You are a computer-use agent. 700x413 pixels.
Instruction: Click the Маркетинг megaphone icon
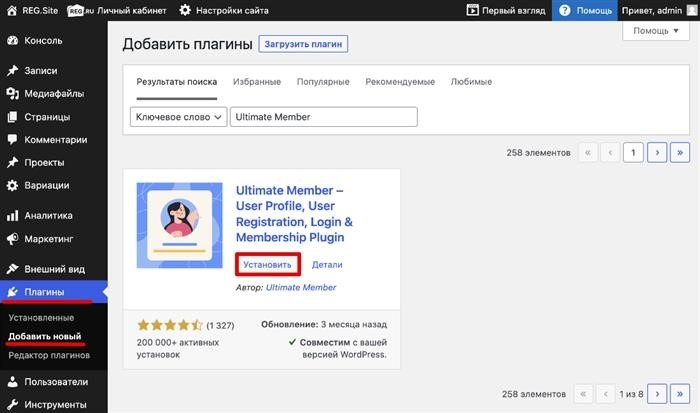tap(12, 239)
